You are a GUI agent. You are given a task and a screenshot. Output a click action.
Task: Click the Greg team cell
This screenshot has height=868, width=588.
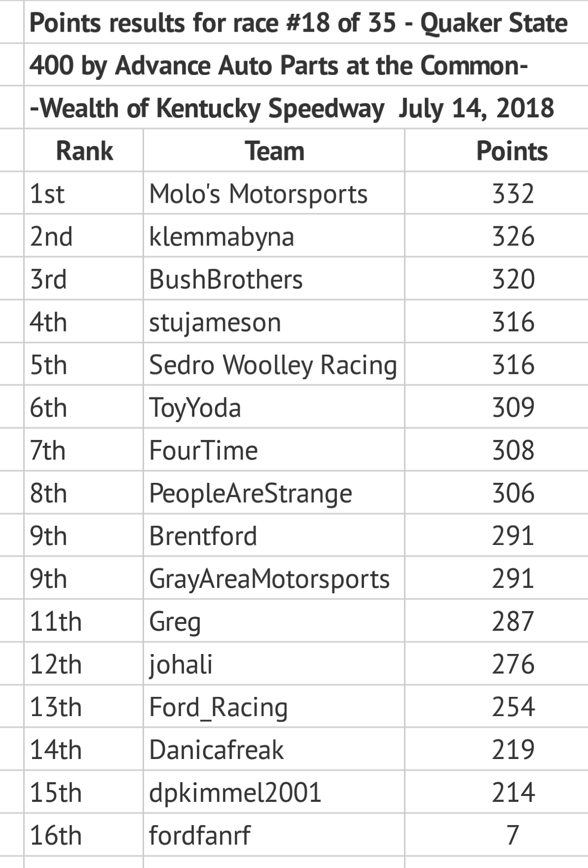click(x=175, y=622)
